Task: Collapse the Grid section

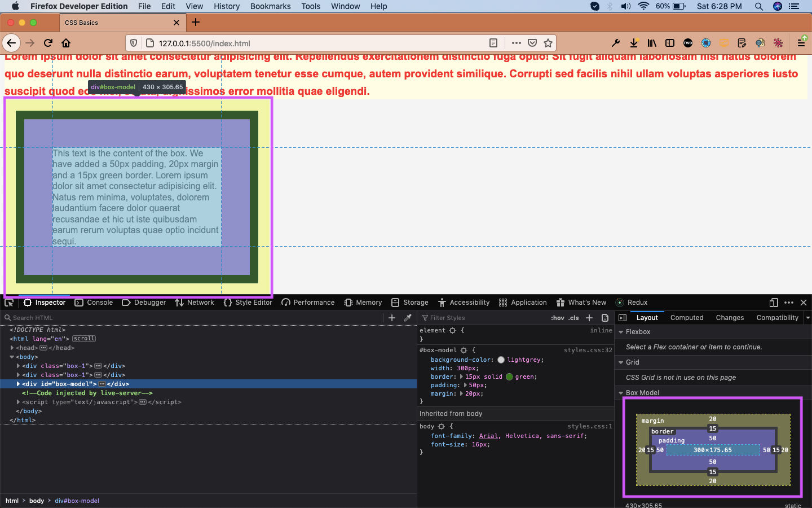Action: point(621,362)
